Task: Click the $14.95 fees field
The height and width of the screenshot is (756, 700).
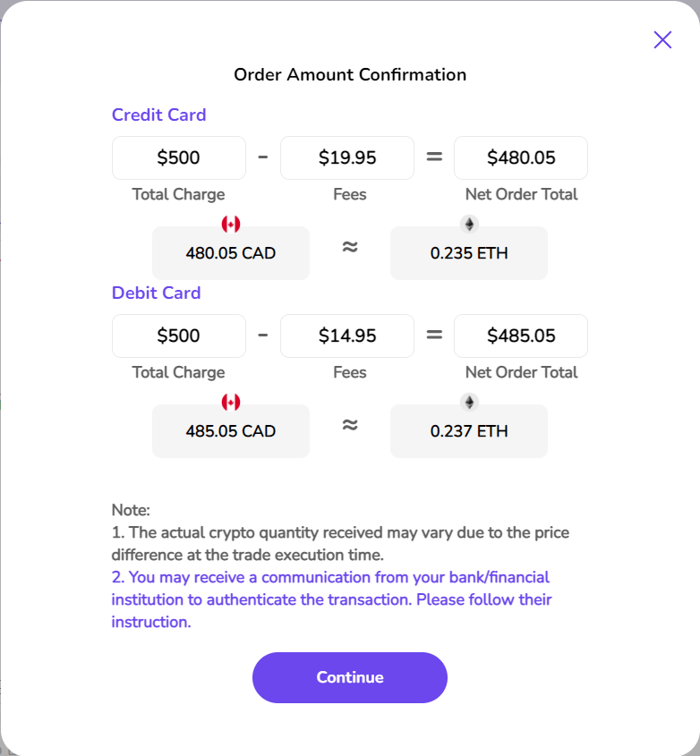Action: tap(347, 336)
